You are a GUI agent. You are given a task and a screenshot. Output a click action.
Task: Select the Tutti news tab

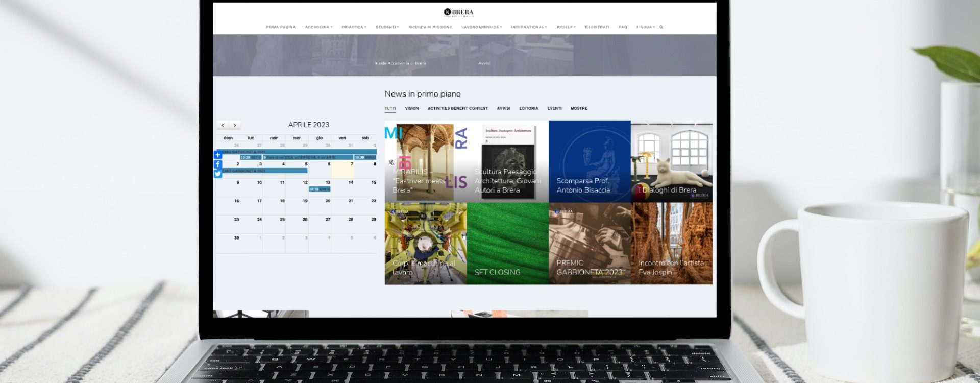pos(390,108)
